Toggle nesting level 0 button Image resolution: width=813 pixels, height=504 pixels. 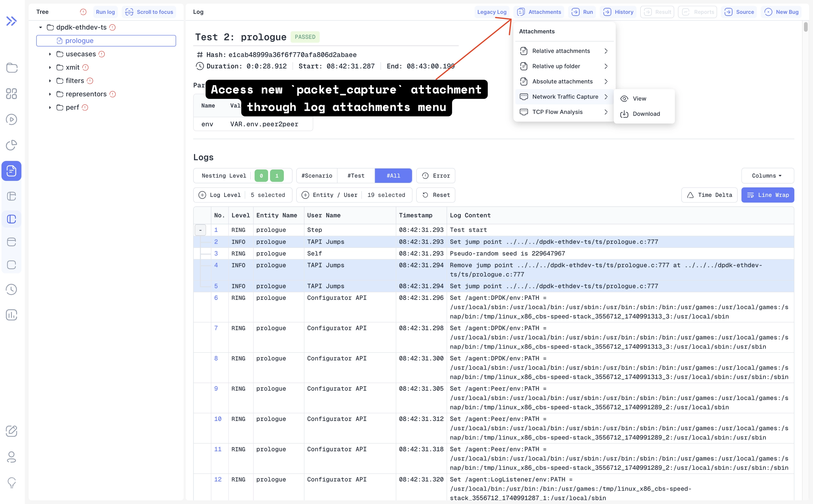(261, 176)
